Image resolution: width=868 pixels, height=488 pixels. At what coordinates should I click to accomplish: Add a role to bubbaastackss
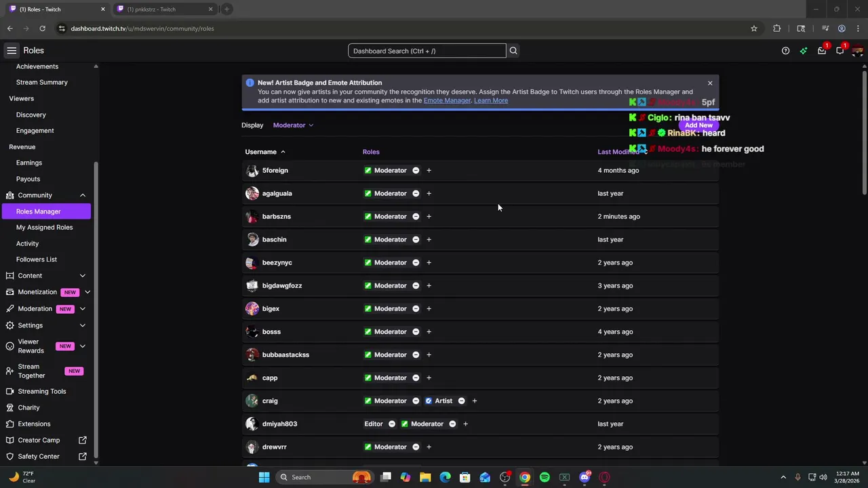coord(429,355)
